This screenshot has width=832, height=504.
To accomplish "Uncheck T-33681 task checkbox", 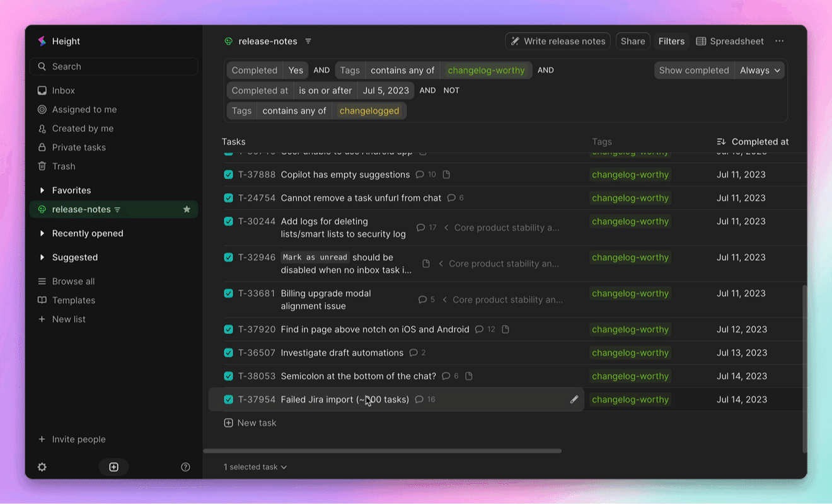I will click(x=228, y=293).
